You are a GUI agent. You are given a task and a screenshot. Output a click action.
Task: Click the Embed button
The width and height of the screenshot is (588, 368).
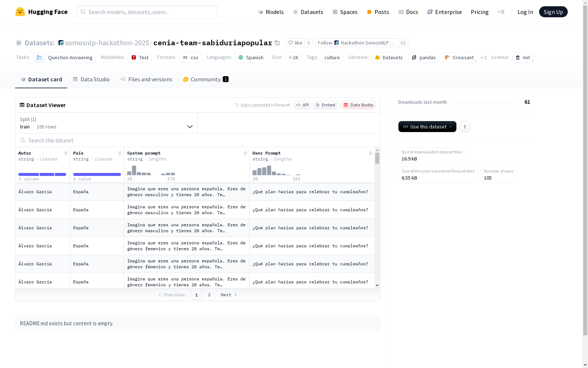325,105
